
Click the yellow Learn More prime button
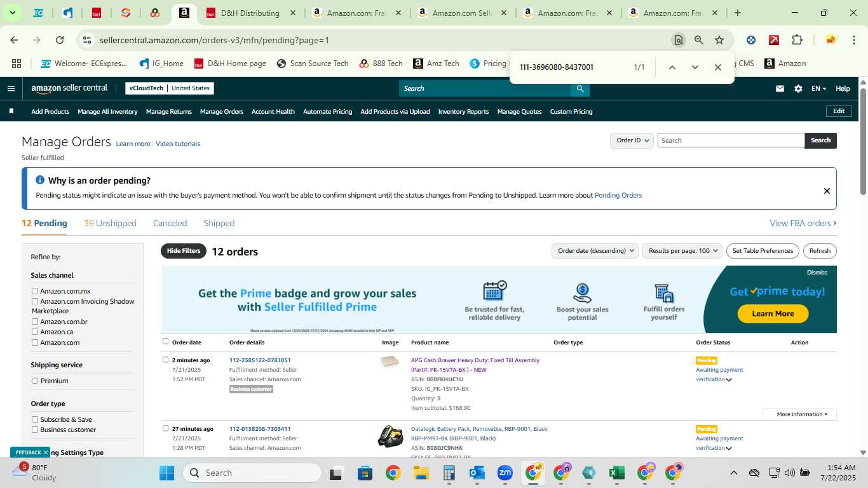tap(773, 313)
